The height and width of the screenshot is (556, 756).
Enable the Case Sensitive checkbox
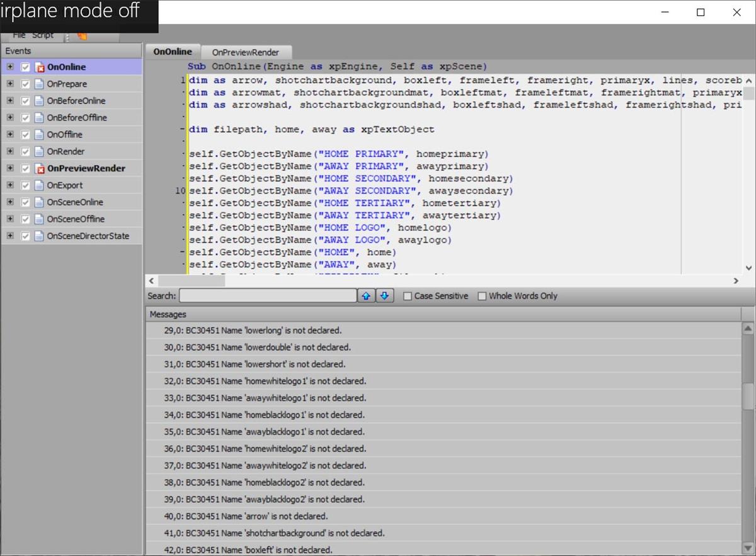tap(408, 296)
